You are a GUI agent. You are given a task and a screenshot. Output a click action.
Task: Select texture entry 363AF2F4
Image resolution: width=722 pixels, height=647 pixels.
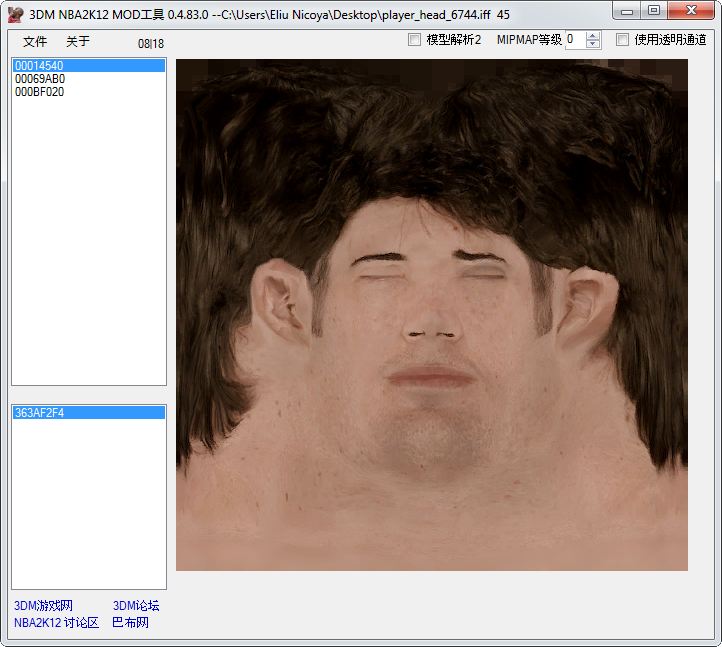(x=88, y=413)
